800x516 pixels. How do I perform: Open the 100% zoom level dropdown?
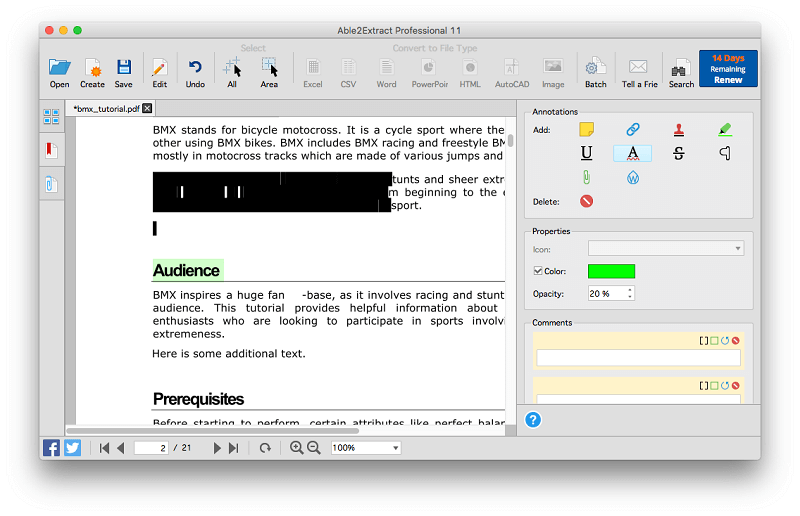366,448
